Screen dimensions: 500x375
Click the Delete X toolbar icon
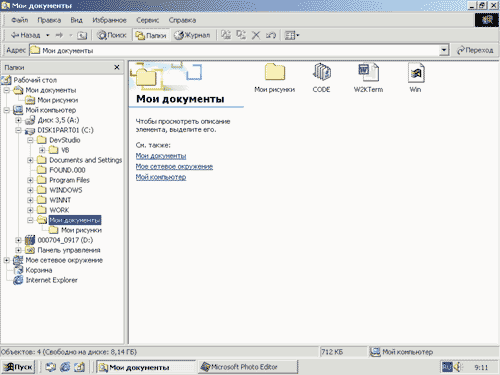click(x=256, y=35)
